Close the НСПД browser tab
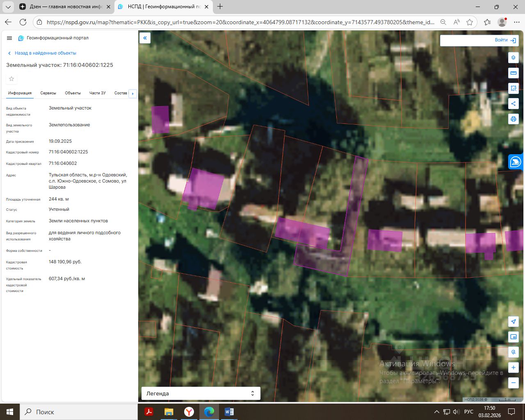This screenshot has height=420, width=525. tap(207, 7)
